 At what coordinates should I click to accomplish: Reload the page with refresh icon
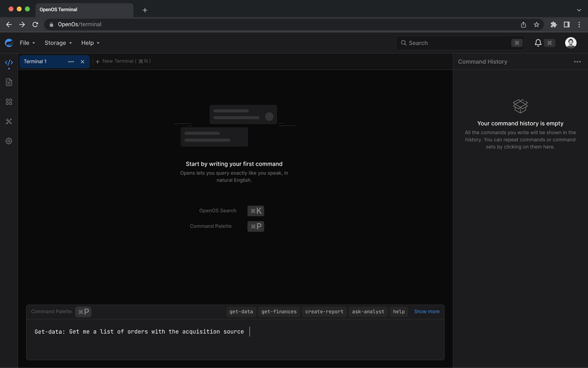click(35, 25)
